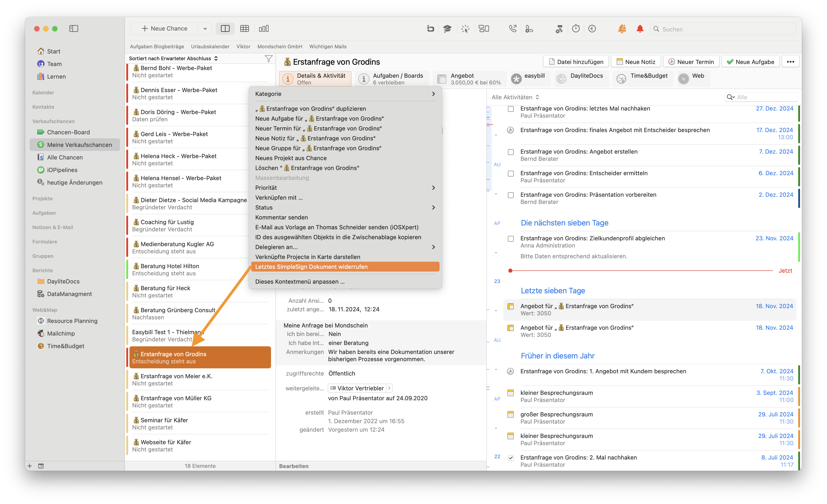This screenshot has width=827, height=504.
Task: Open Team in the sidebar
Action: [x=54, y=64]
